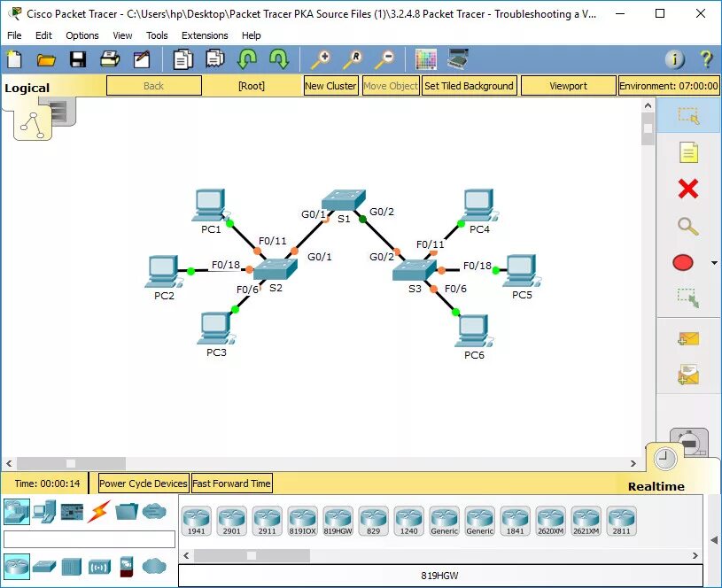Screen dimensions: 722x588
Task: Zoom in with the plus magnifier
Action: coord(321,60)
